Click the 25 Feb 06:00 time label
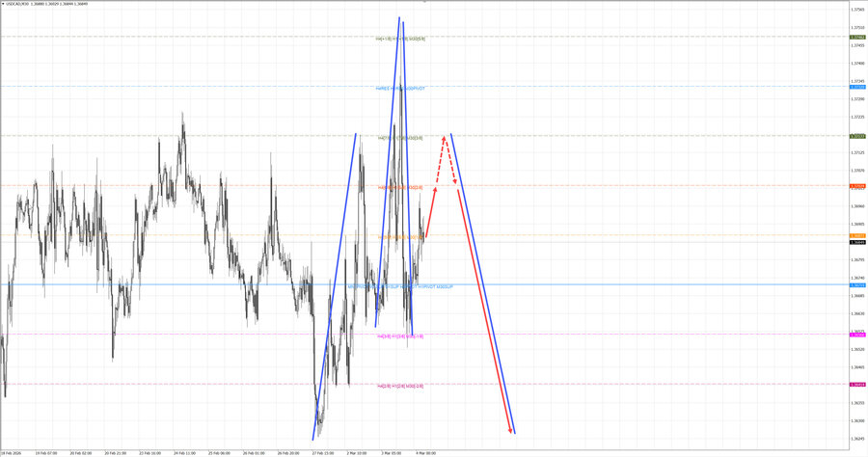This screenshot has width=868, height=457. [219, 453]
